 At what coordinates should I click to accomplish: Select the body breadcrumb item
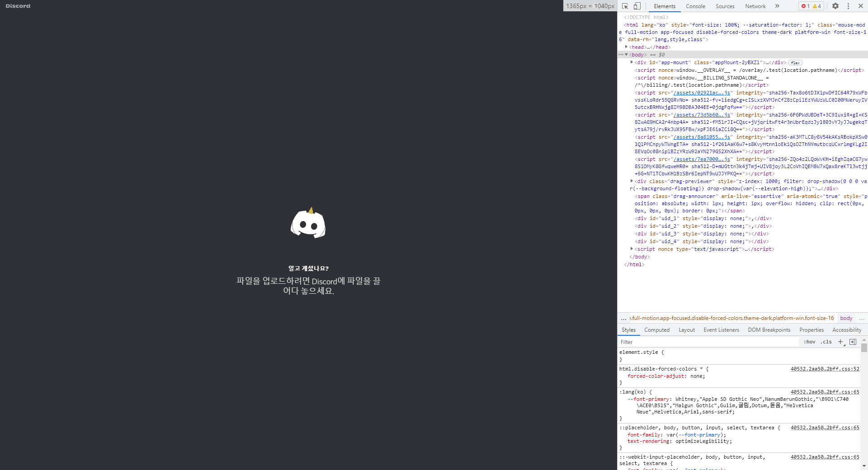click(846, 318)
